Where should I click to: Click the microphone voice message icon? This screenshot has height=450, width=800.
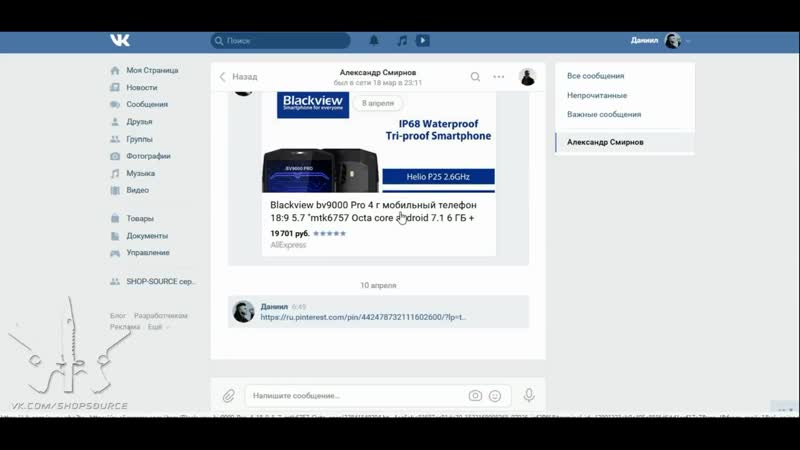(x=529, y=395)
